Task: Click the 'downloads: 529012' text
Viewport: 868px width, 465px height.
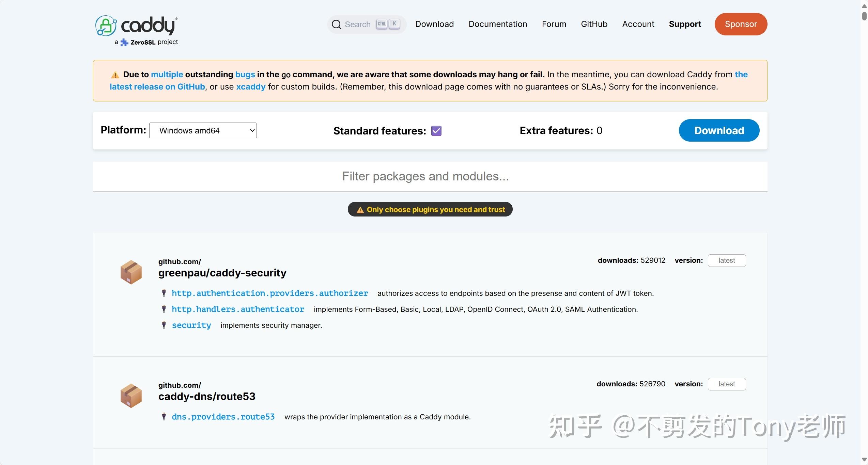Action: coord(631,260)
